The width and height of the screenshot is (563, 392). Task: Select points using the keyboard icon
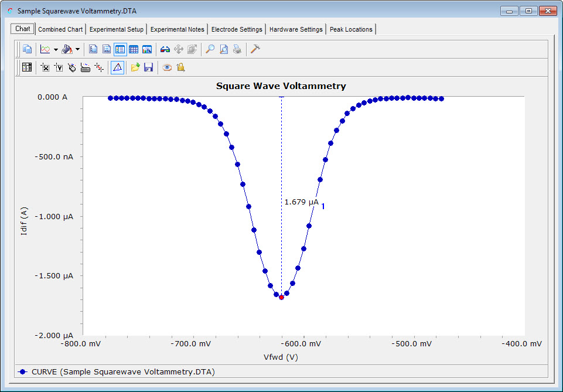[86, 67]
